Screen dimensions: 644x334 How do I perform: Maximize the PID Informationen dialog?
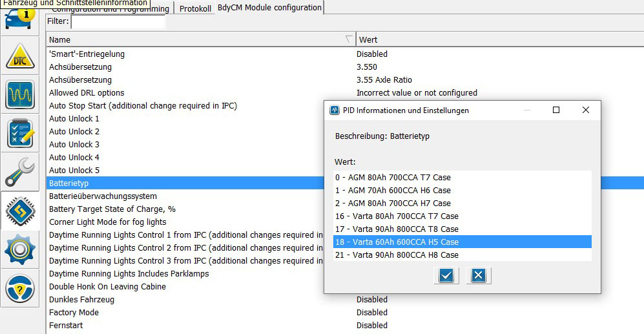pos(556,110)
